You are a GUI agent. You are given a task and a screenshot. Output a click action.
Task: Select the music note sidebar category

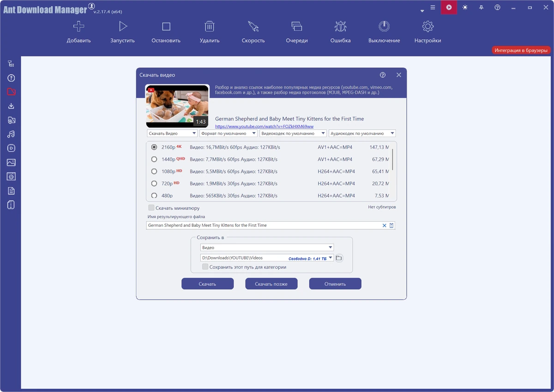point(11,134)
